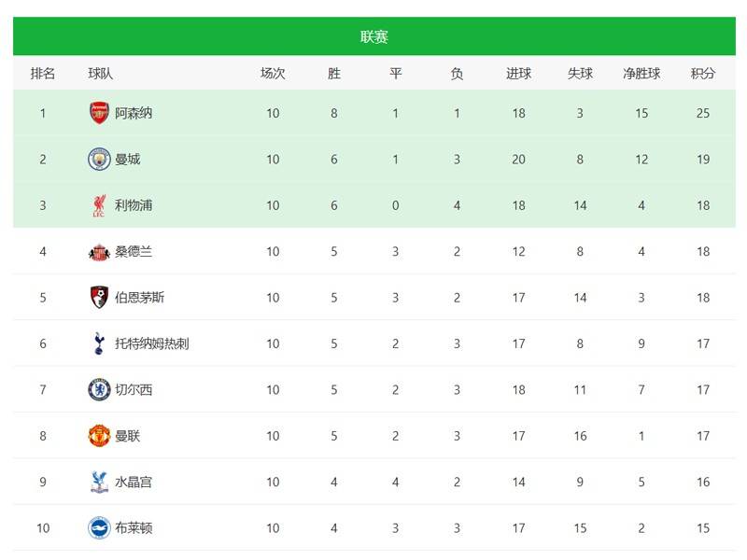Select the 联赛 tab header

coord(374,37)
